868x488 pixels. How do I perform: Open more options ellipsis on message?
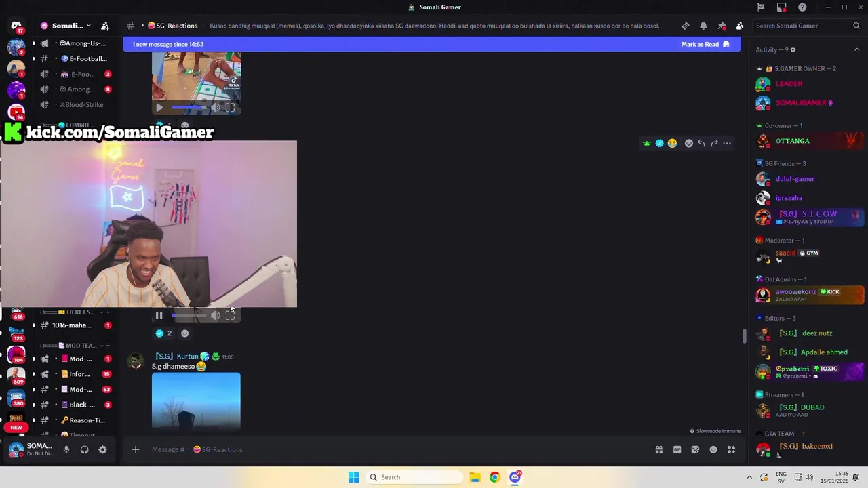pyautogui.click(x=727, y=143)
